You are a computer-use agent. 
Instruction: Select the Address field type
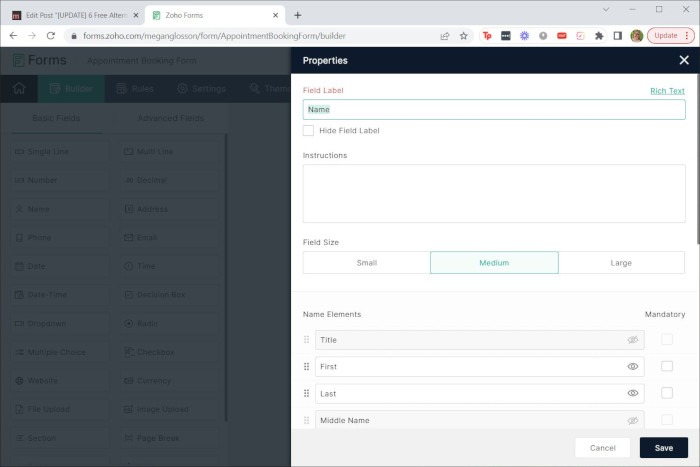click(168, 209)
